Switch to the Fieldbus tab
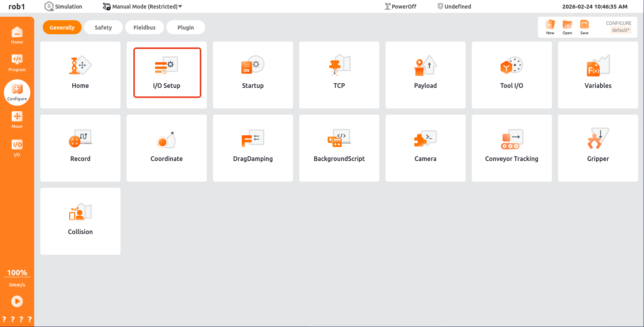Image resolution: width=644 pixels, height=327 pixels. 144,28
